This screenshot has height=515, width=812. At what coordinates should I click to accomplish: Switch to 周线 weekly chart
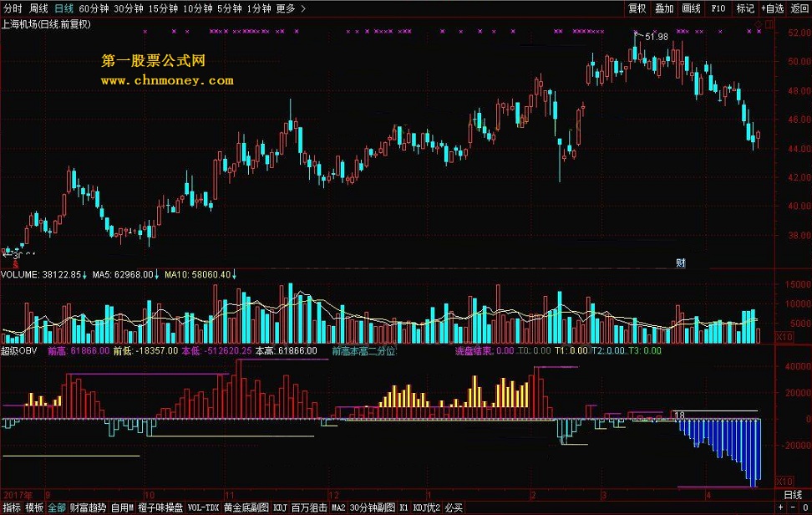(x=38, y=8)
